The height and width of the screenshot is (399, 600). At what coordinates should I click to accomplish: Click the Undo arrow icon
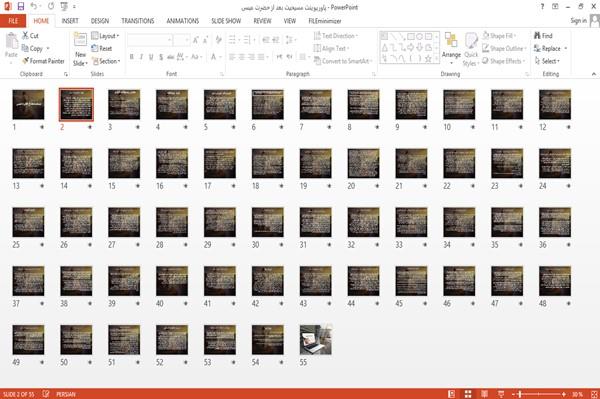point(34,7)
